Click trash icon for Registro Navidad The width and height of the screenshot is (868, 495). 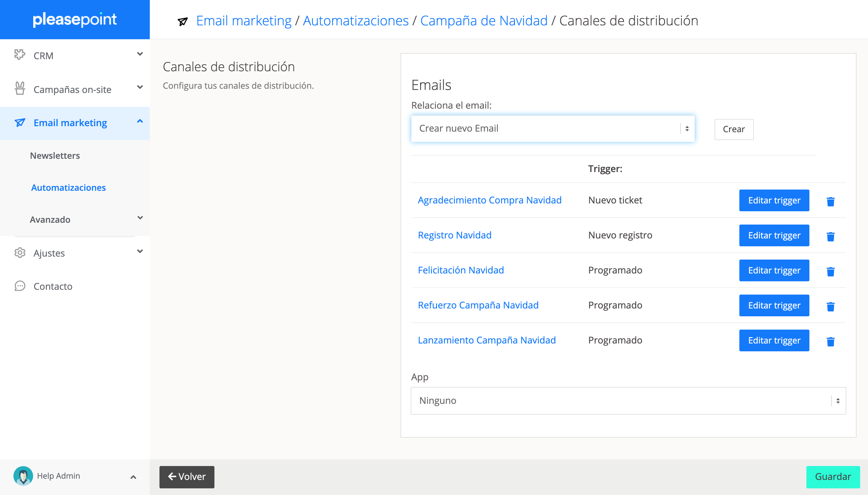click(830, 236)
